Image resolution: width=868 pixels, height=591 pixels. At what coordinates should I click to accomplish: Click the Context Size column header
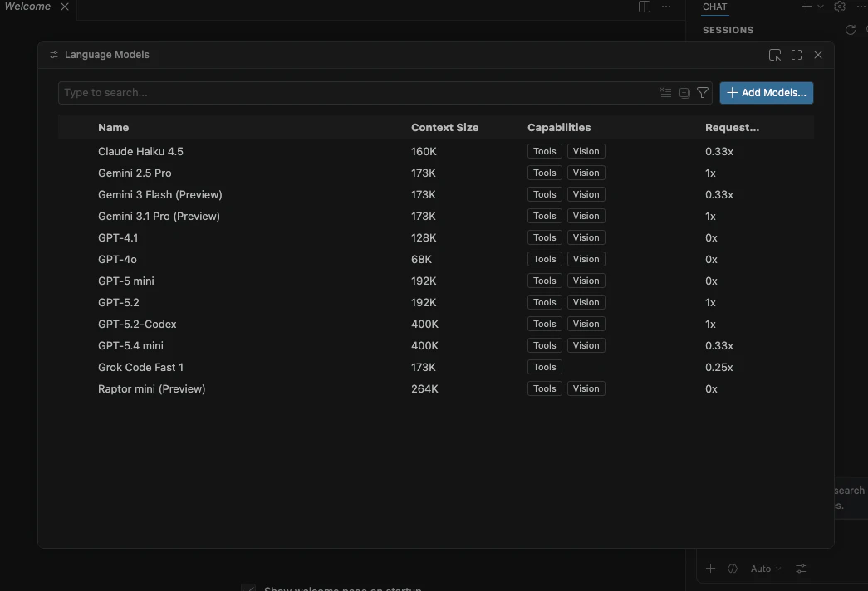[x=444, y=127]
